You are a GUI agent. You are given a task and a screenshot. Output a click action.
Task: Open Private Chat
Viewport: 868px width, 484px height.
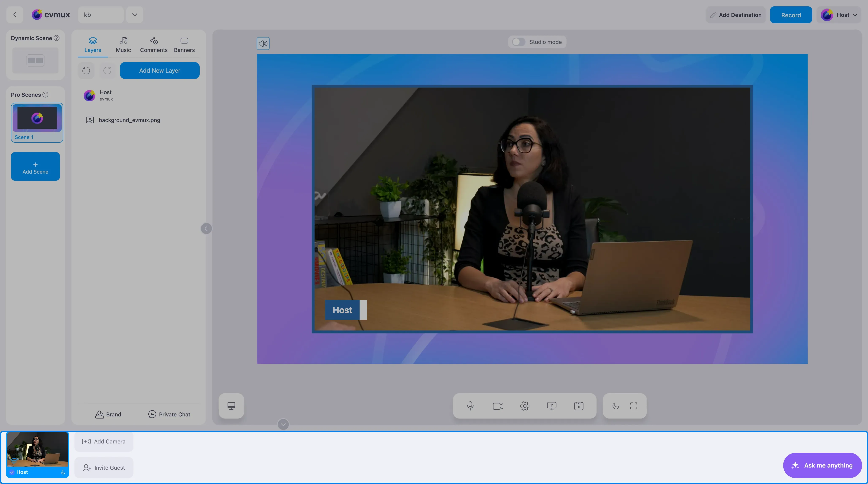click(169, 415)
